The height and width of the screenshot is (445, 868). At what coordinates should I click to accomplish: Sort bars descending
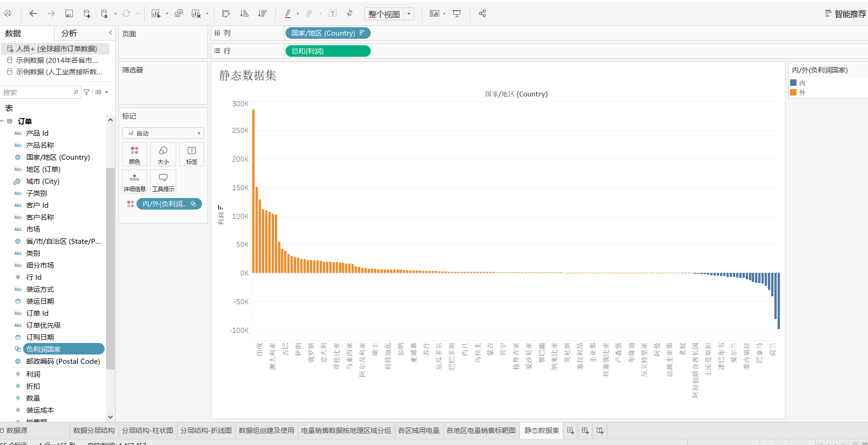pos(262,13)
